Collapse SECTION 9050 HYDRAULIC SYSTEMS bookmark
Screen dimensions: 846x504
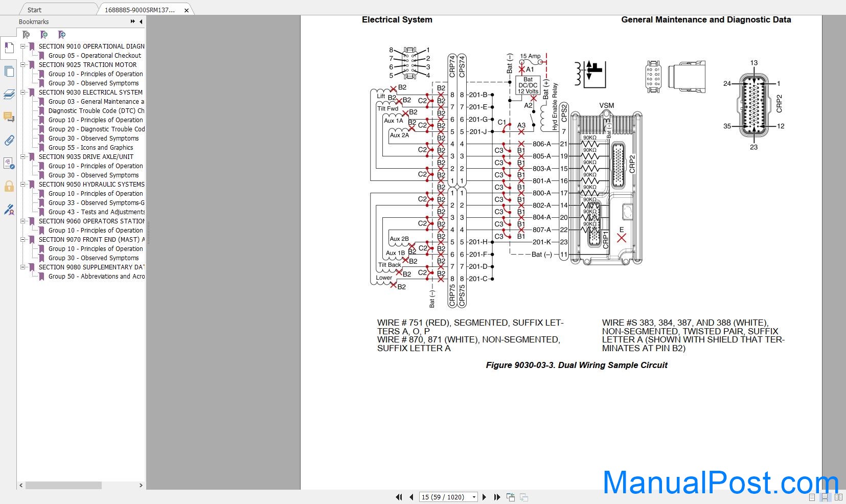click(x=23, y=184)
